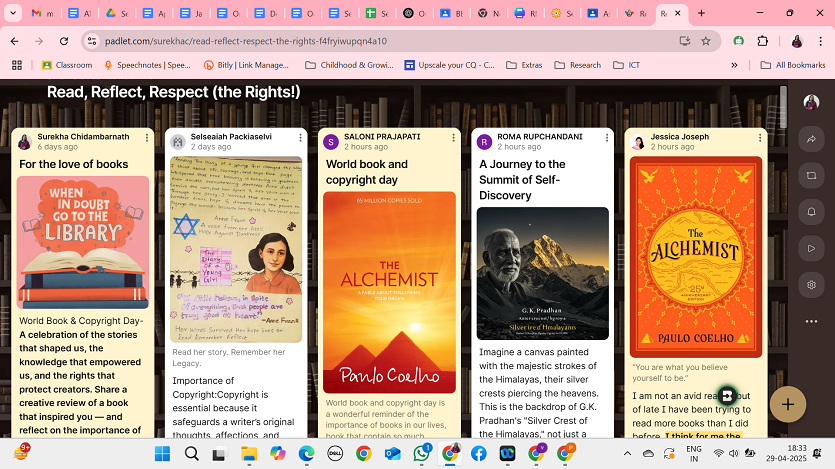Open WhatsApp from the taskbar
This screenshot has width=835, height=469.
422,453
